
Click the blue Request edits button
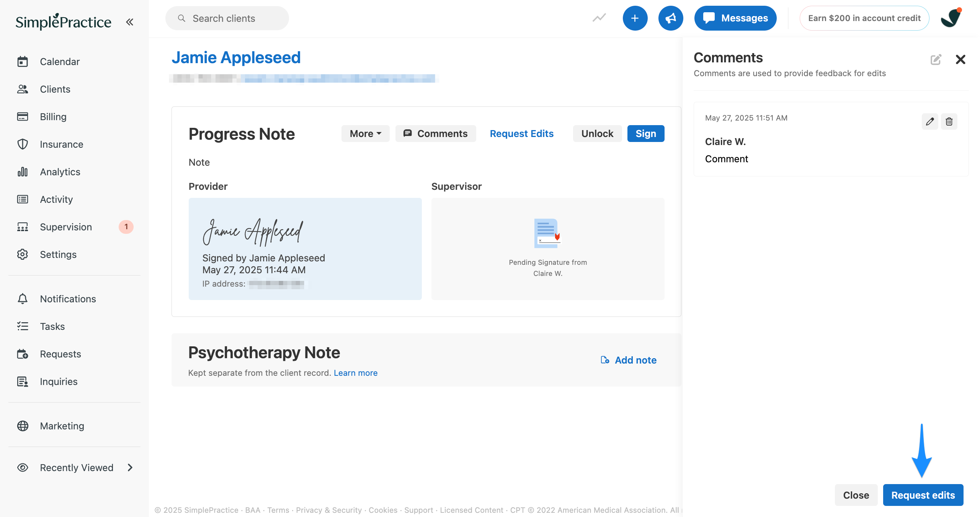923,495
